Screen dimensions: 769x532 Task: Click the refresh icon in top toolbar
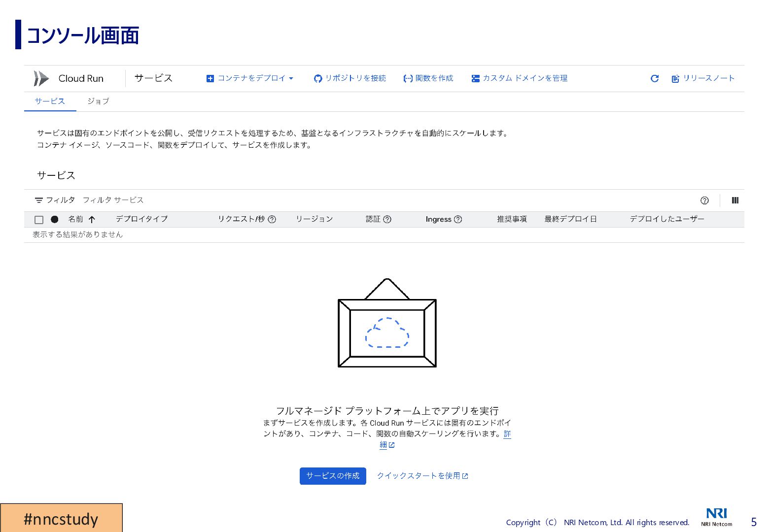point(655,78)
